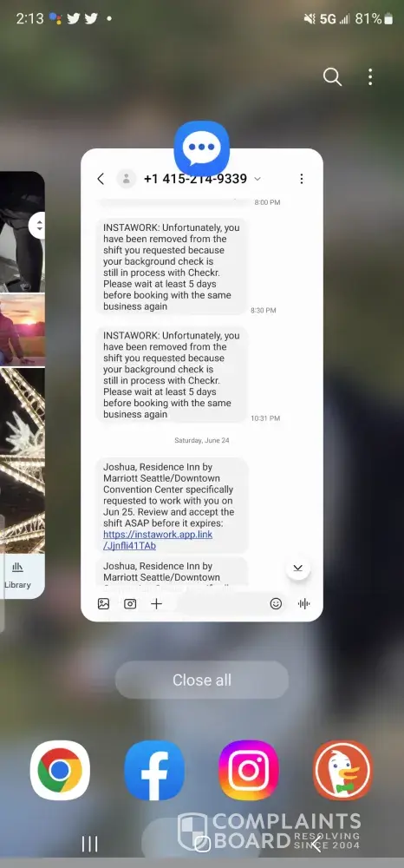This screenshot has width=404, height=868.
Task: Tap the Messages app icon above the card
Action: click(x=202, y=148)
